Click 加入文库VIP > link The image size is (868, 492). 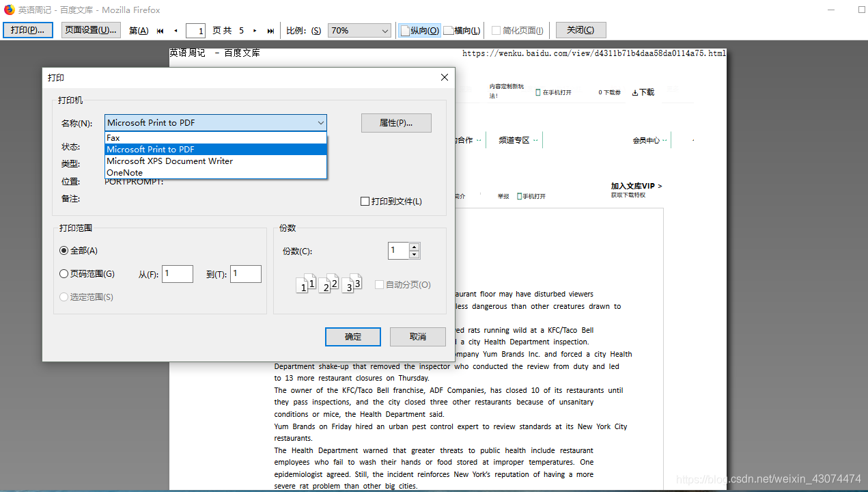click(x=636, y=186)
